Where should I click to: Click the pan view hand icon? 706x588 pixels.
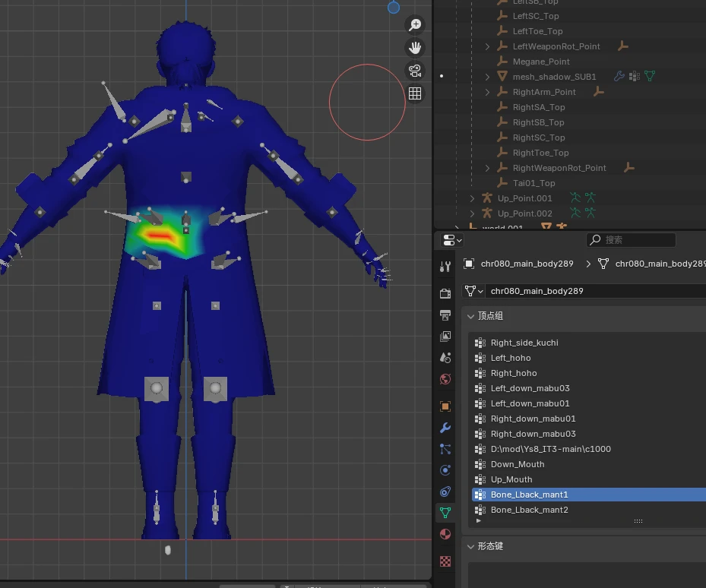pyautogui.click(x=415, y=48)
